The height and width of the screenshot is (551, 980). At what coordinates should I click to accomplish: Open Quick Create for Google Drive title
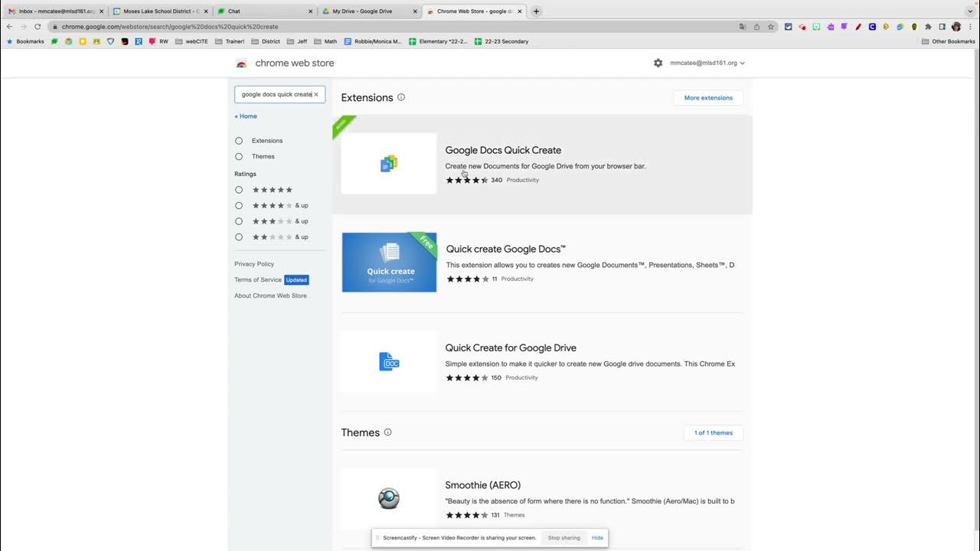coord(511,347)
